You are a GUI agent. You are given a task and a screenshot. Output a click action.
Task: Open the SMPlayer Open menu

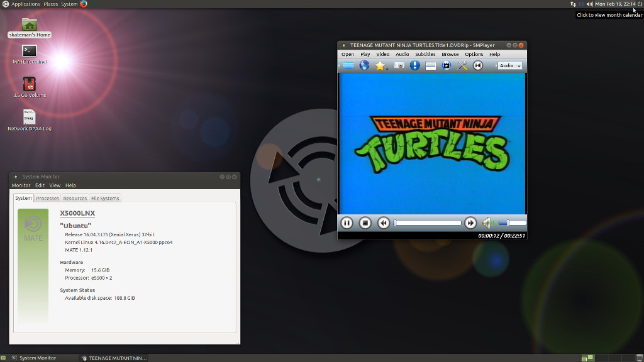tap(347, 54)
